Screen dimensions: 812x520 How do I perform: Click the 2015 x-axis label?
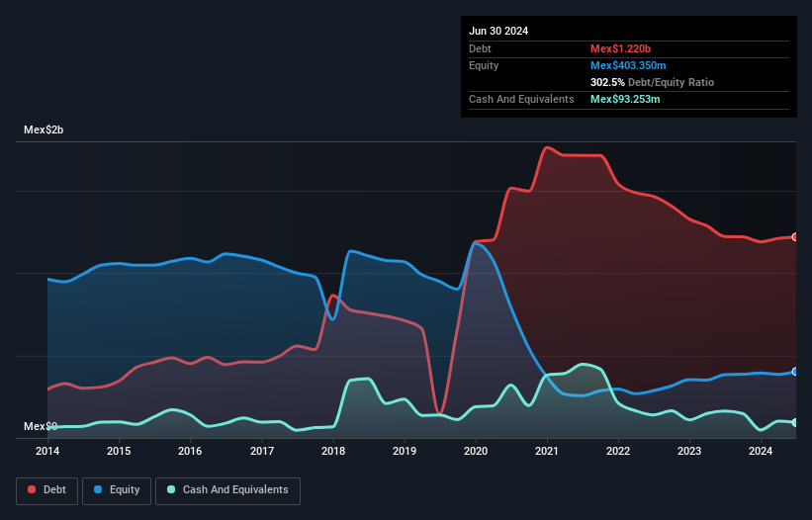(x=119, y=451)
